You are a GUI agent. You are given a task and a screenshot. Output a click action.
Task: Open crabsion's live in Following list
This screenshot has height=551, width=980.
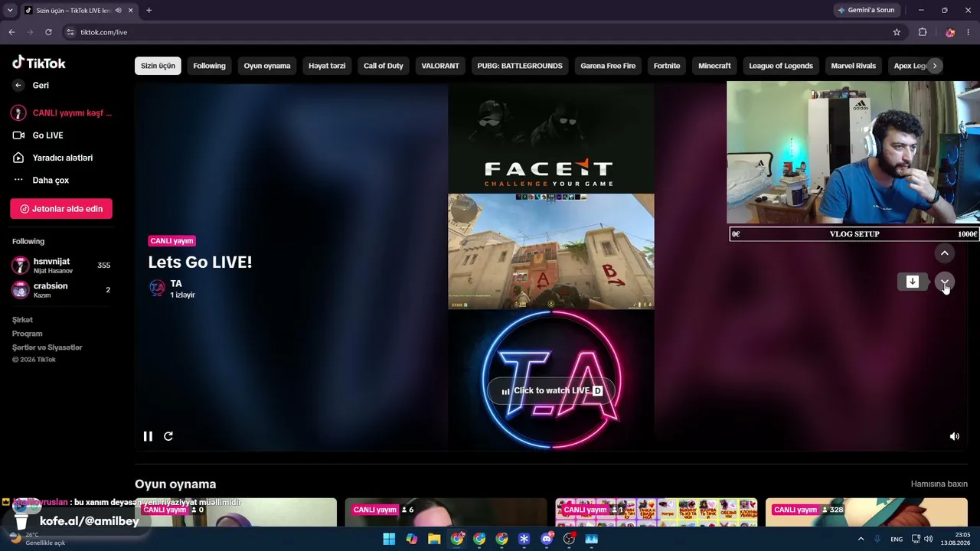(x=61, y=290)
